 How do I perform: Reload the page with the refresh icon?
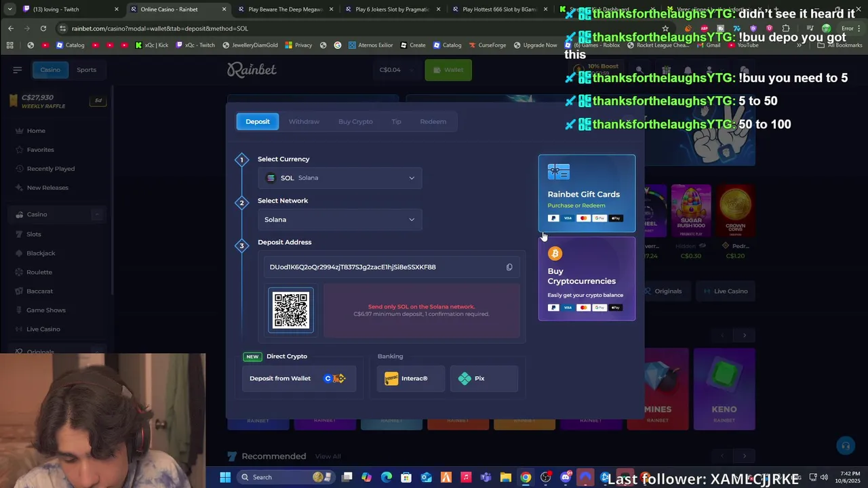coord(43,28)
